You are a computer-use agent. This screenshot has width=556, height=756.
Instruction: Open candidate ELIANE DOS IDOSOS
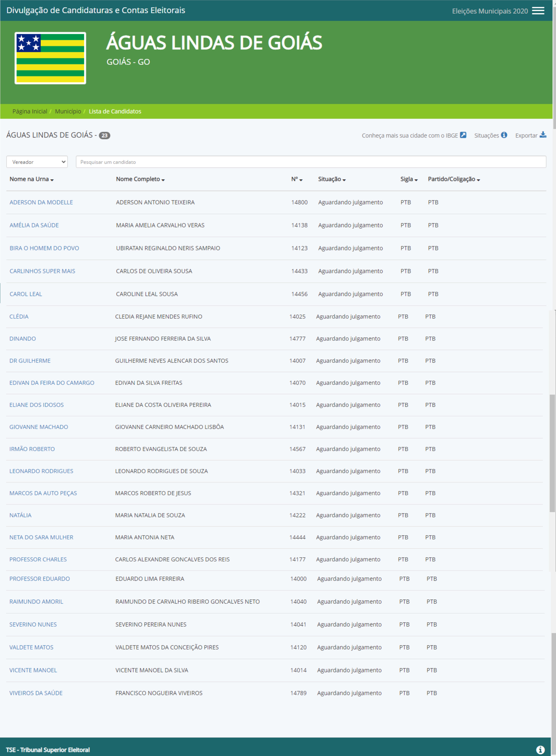tap(36, 405)
